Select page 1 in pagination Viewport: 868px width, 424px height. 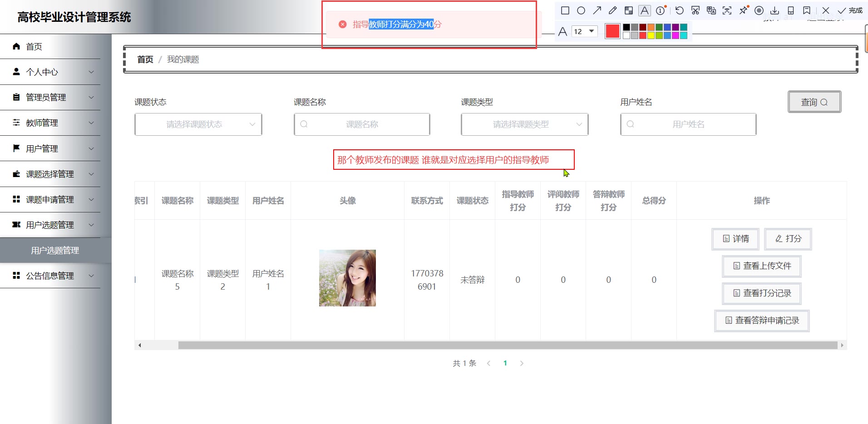click(x=505, y=363)
